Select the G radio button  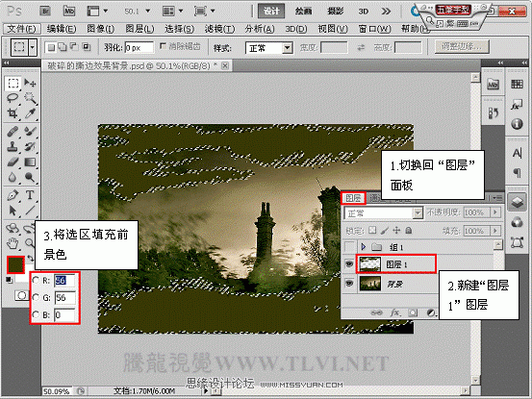36,297
